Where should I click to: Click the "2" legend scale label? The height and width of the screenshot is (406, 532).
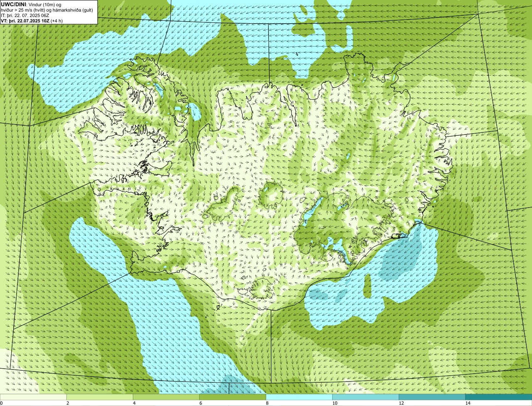coord(67,403)
